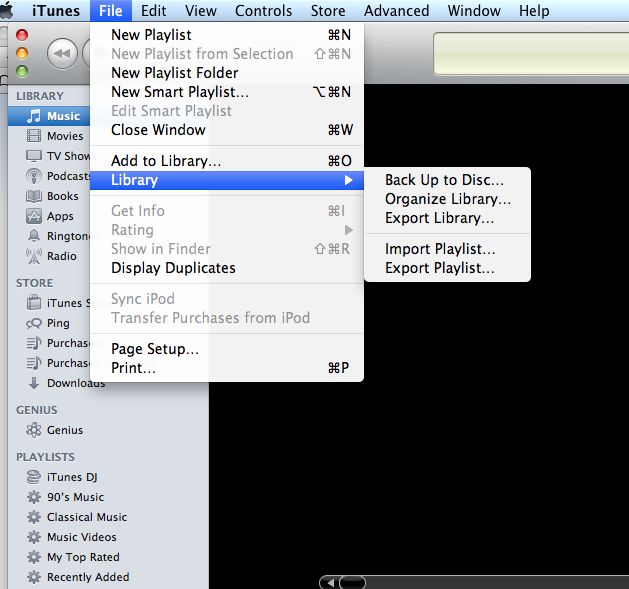Viewport: 629px width, 589px height.
Task: Click the Podcasts icon in sidebar
Action: click(34, 176)
